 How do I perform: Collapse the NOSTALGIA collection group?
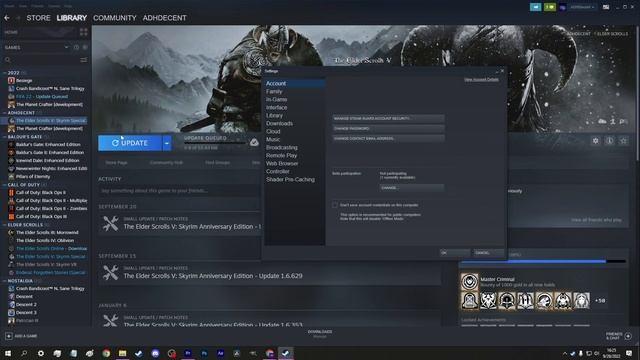tap(5, 281)
